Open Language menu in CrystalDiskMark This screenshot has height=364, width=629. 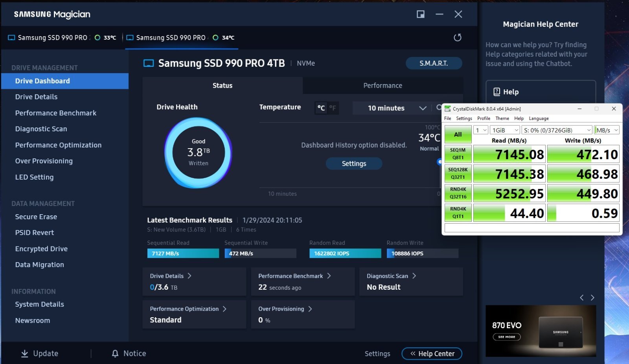[x=539, y=118]
